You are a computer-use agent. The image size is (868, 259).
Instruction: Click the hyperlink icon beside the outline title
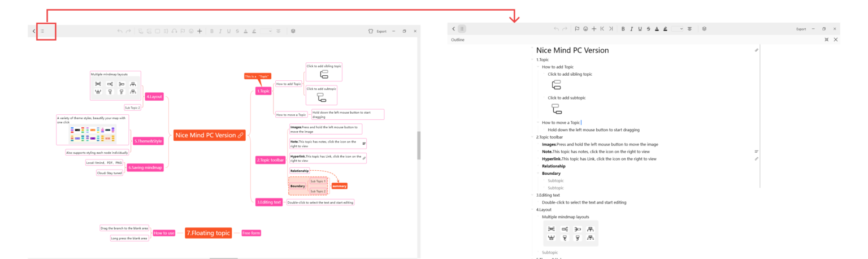coord(757,50)
